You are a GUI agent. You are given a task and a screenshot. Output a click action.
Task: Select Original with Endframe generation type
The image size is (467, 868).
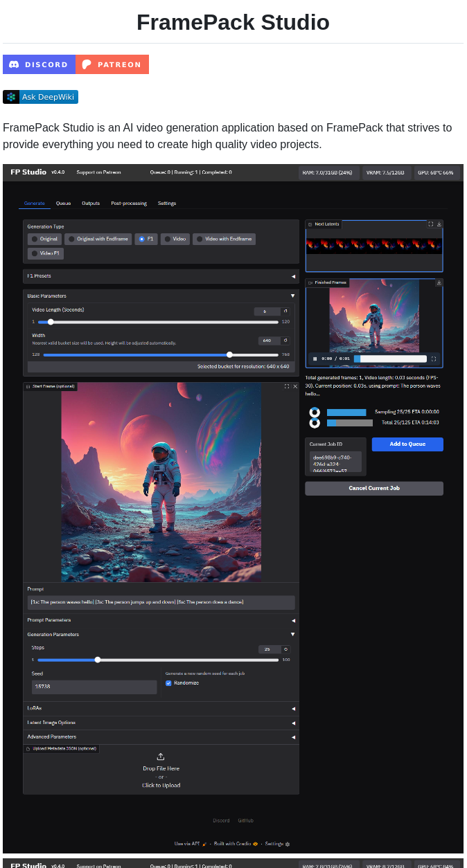click(x=98, y=239)
